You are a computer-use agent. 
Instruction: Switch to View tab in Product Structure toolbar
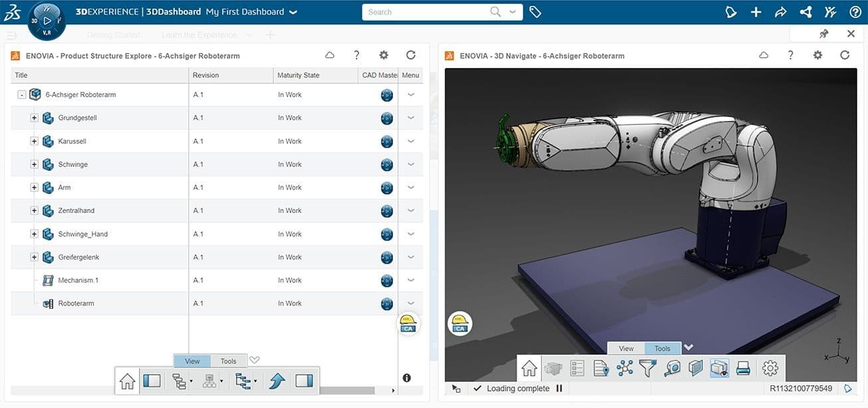click(192, 361)
